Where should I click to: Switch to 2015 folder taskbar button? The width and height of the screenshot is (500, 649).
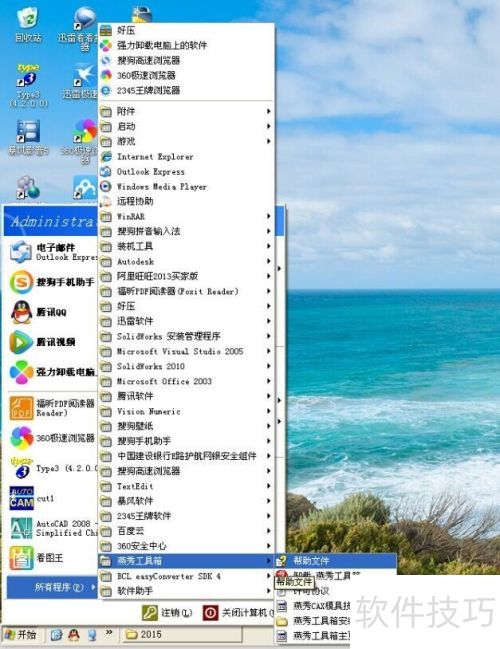(181, 635)
